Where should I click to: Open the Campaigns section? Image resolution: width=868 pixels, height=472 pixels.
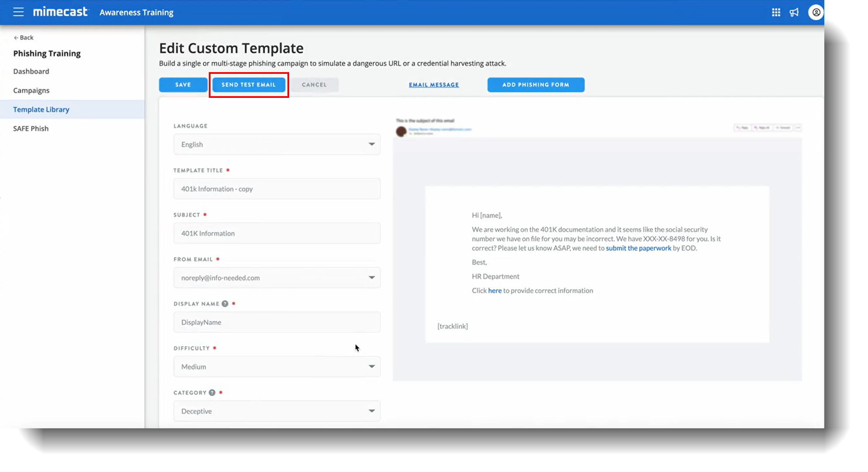click(x=31, y=90)
